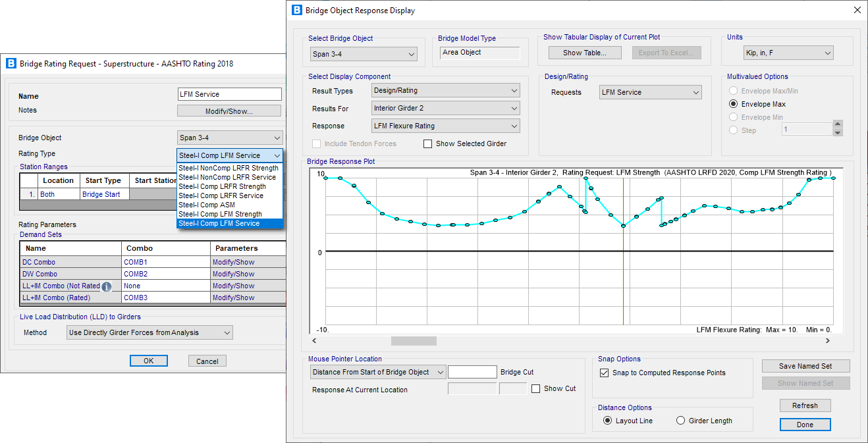
Task: Open the Bridge Object dropdown in Rating Request
Action: 230,138
